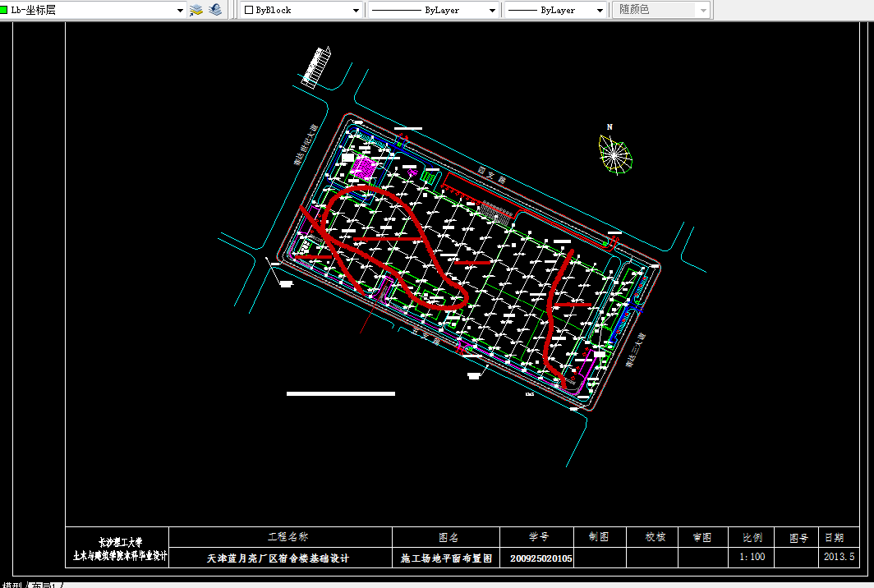Select the 审图 header cell
This screenshot has height=588, width=874.
[702, 537]
